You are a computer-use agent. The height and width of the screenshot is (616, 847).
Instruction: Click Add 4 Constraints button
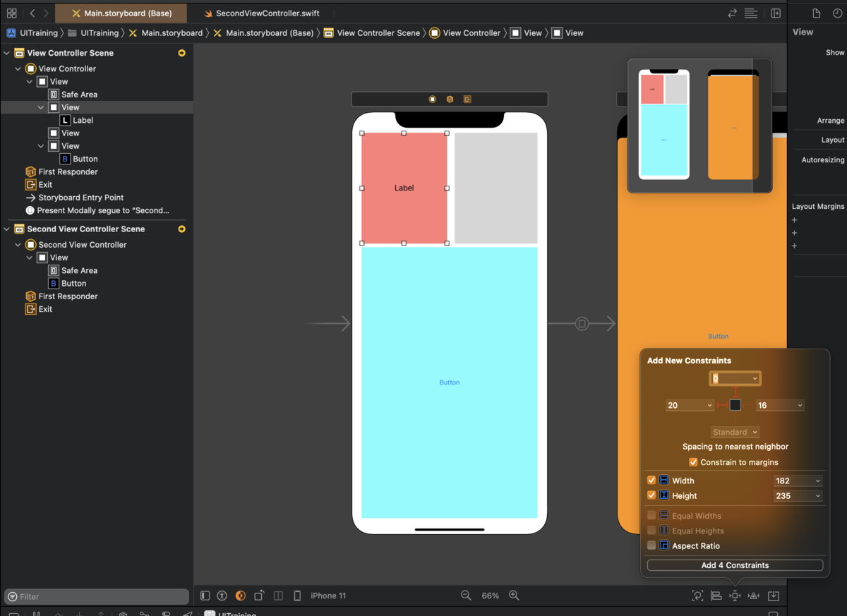pyautogui.click(x=735, y=565)
